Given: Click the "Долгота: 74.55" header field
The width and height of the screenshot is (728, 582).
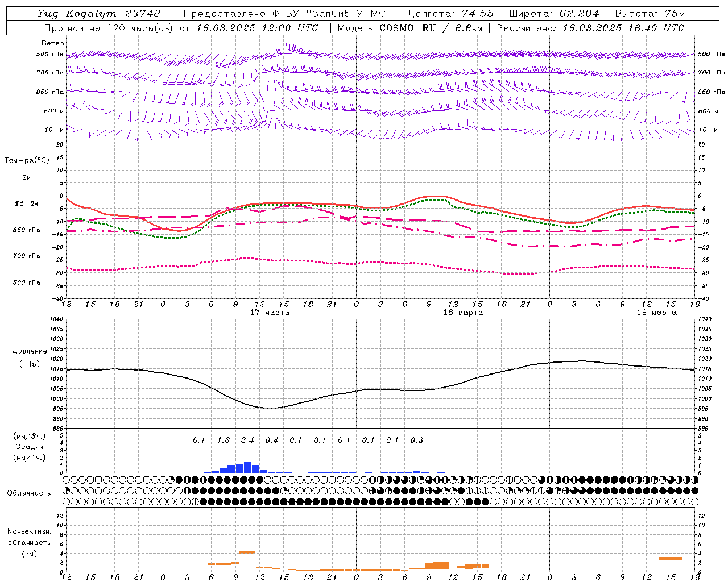Looking at the screenshot, I should 450,14.
